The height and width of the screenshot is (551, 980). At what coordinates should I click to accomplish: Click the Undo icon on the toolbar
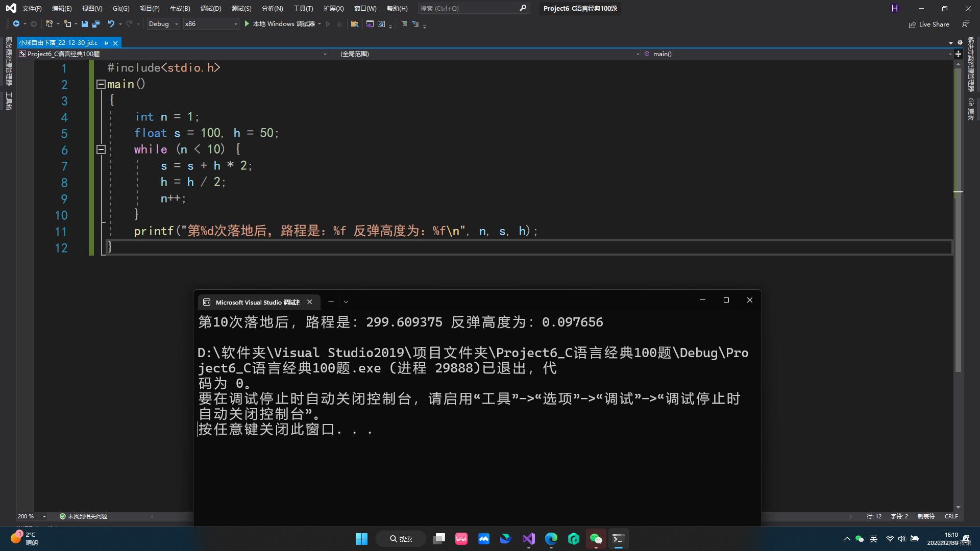coord(111,23)
